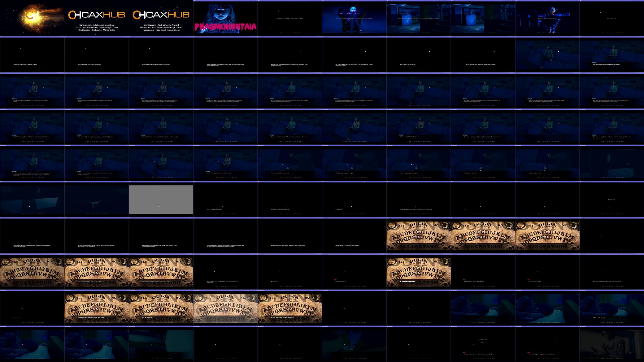Open the solid gray blank frame
The width and height of the screenshot is (644, 362).
161,200
